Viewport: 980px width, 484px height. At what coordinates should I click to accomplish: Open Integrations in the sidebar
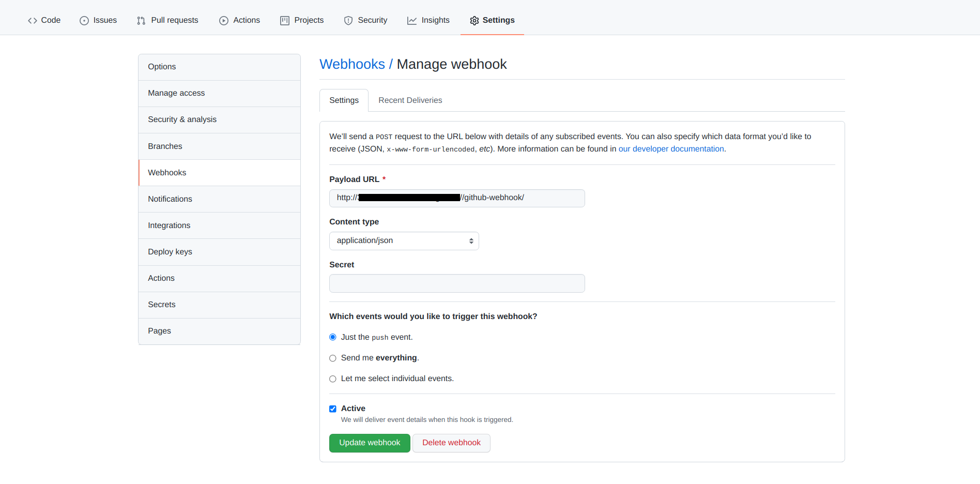219,225
